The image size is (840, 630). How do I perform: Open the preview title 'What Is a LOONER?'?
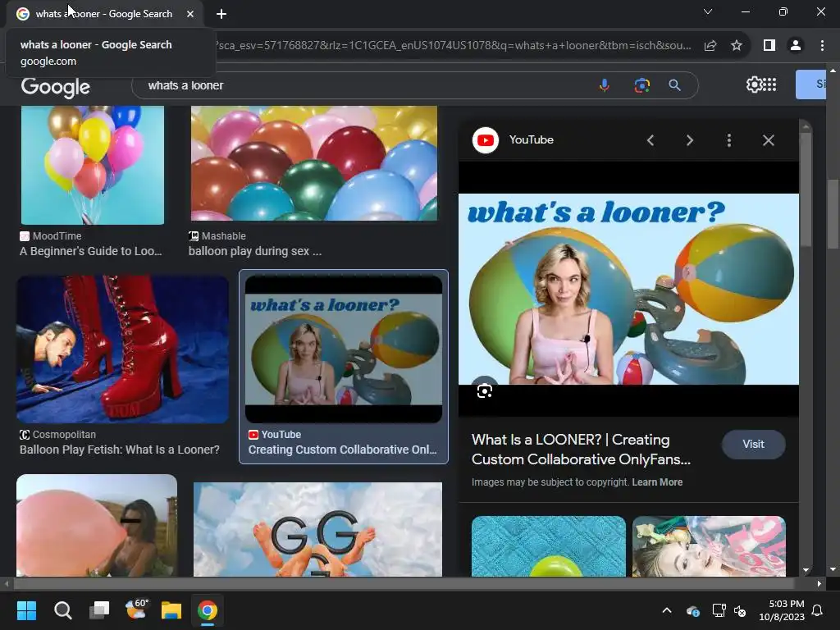tap(581, 450)
